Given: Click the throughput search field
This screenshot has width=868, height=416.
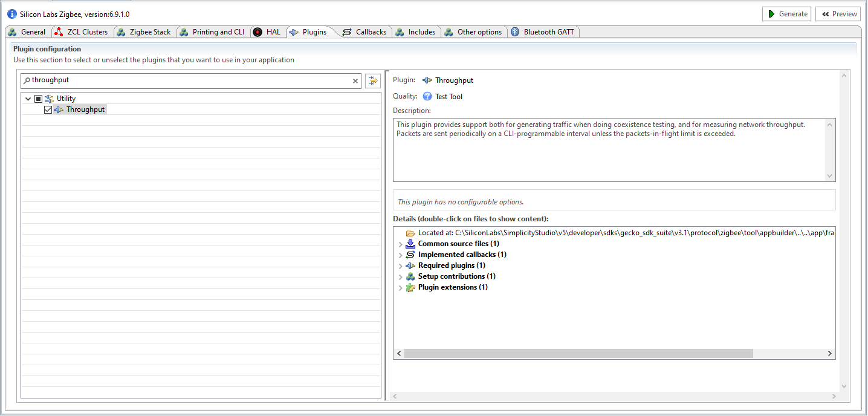Looking at the screenshot, I should point(190,80).
